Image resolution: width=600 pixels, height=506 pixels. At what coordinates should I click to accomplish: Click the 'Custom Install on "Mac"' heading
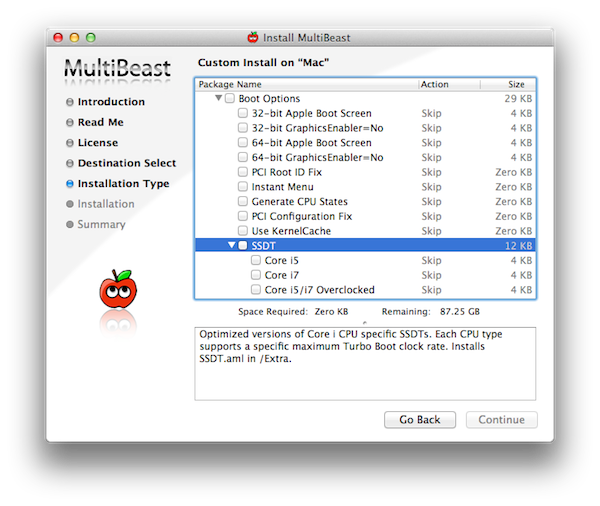pyautogui.click(x=263, y=62)
